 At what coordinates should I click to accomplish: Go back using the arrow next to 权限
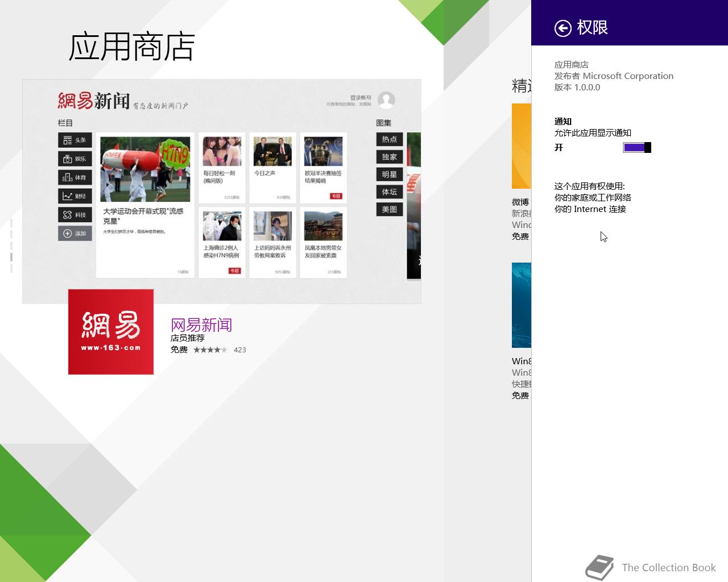coord(562,28)
